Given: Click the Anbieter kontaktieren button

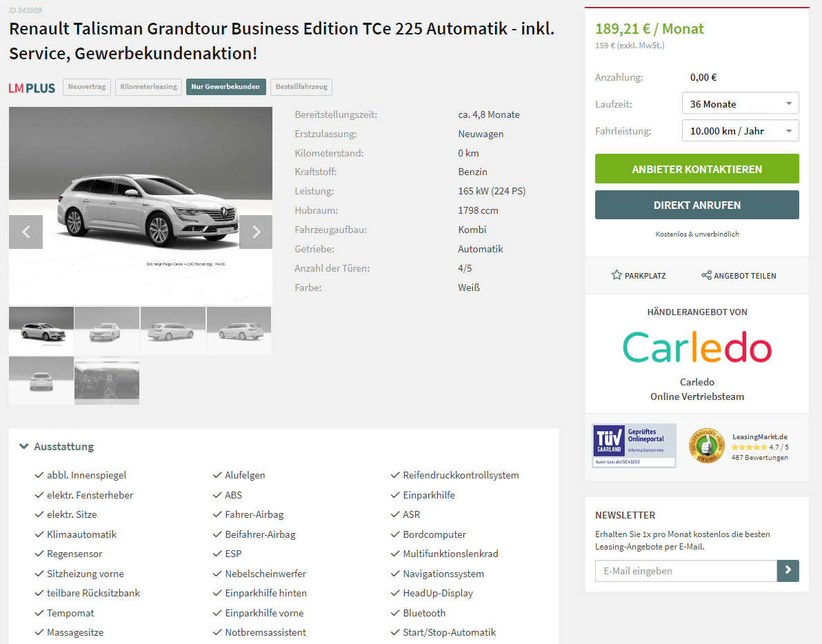Looking at the screenshot, I should (x=696, y=169).
